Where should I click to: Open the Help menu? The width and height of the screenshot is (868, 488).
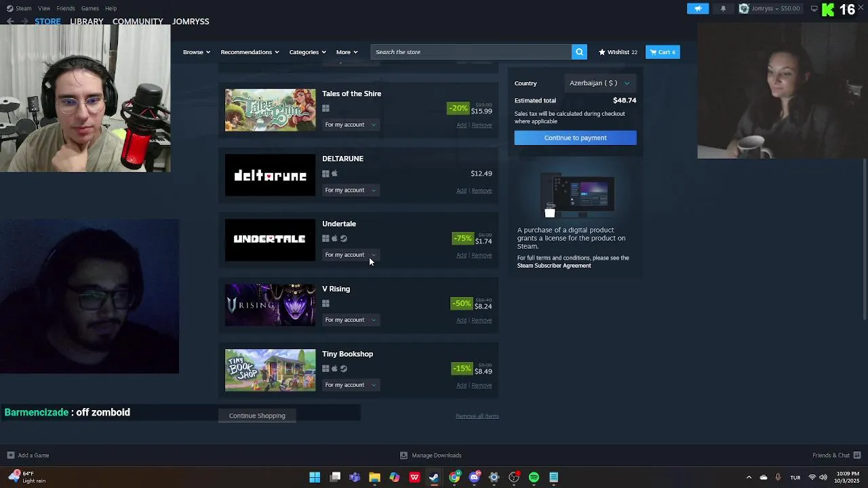(111, 8)
